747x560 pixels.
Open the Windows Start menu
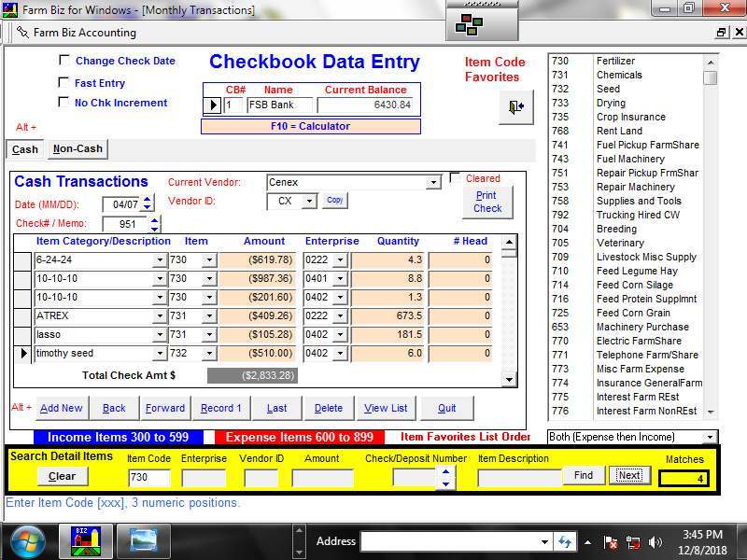[x=27, y=541]
